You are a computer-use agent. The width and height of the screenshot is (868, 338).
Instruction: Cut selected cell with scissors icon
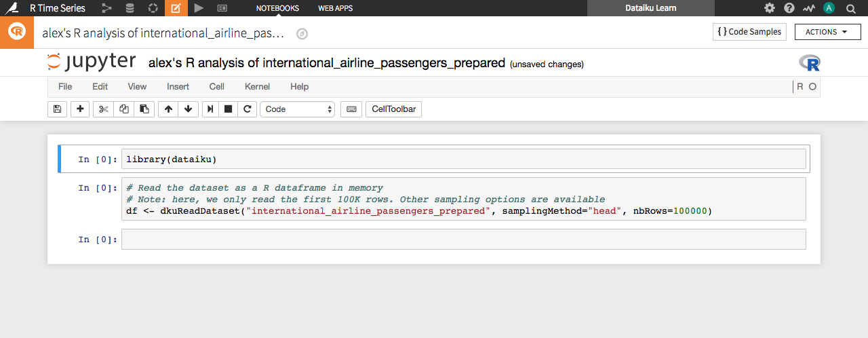pyautogui.click(x=103, y=109)
